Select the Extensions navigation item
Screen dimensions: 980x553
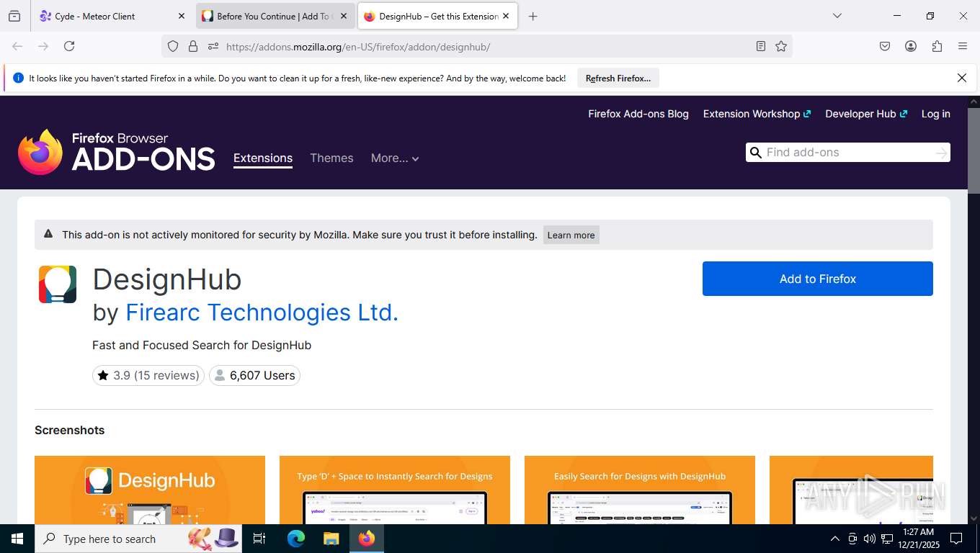(263, 158)
